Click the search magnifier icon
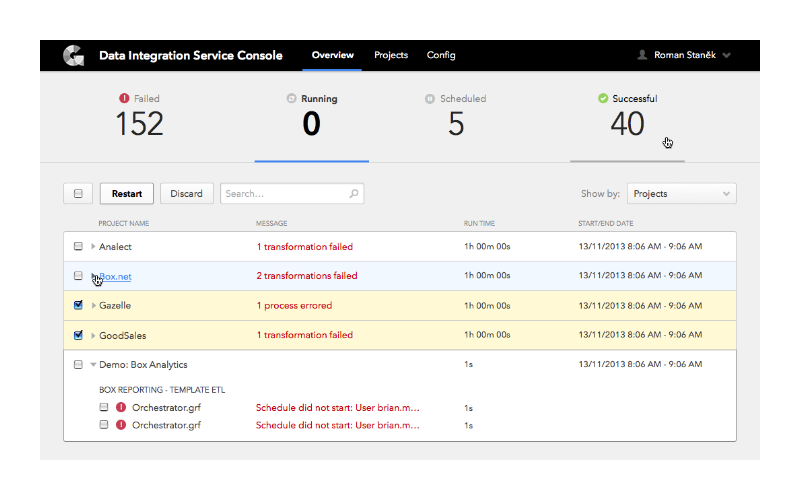Viewport: 800px width, 500px height. [x=354, y=193]
